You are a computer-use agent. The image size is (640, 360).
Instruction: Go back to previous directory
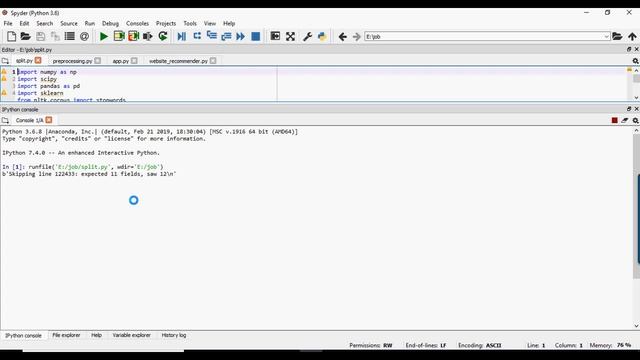tap(342, 37)
